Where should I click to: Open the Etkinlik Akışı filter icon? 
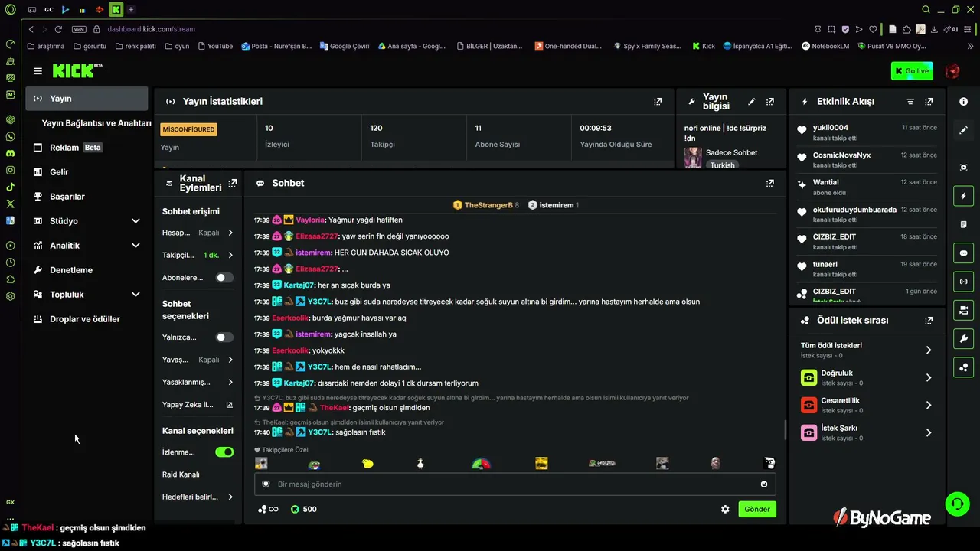pos(910,101)
